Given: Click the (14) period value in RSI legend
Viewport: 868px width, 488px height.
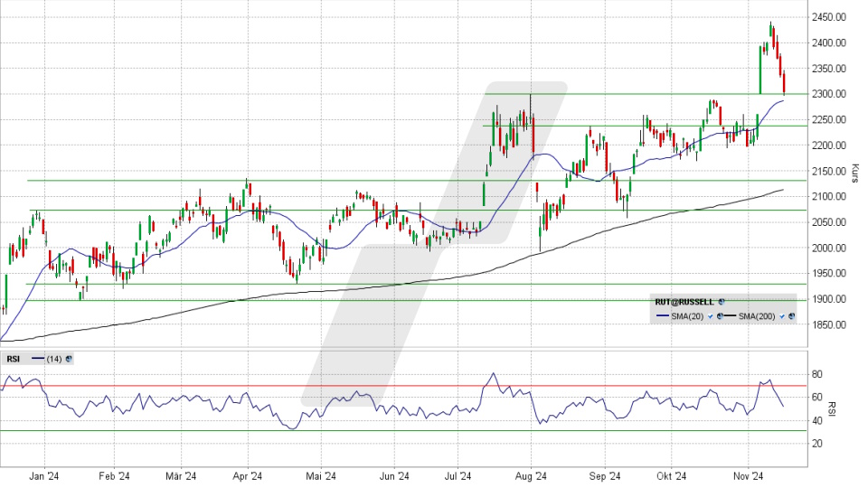Looking at the screenshot, I should [x=54, y=359].
